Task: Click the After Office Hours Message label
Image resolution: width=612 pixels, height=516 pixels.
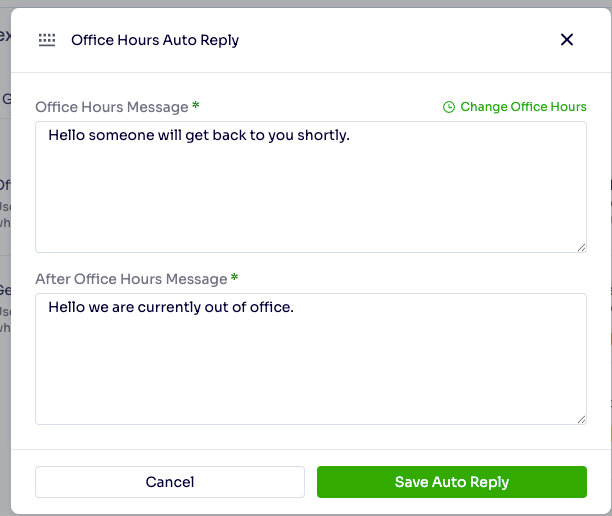Action: pos(131,279)
